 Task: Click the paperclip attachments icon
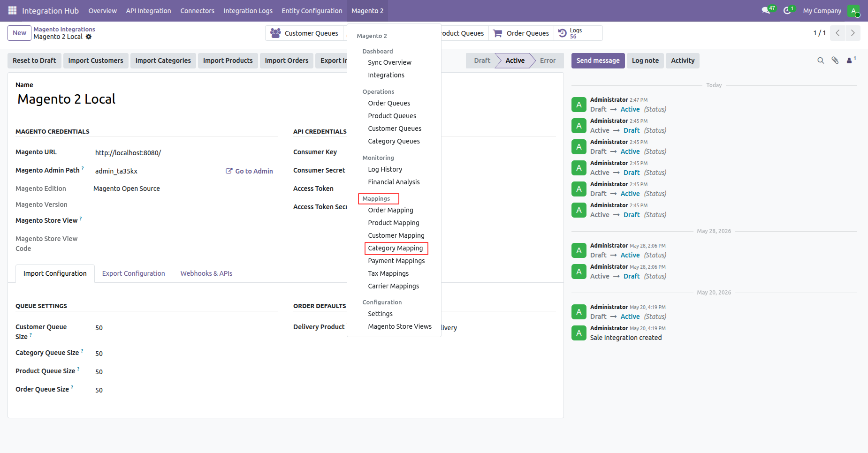coord(835,60)
